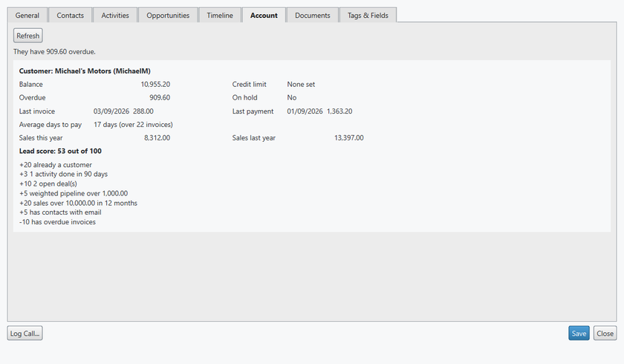The height and width of the screenshot is (364, 624).
Task: Click the 'Credit limit' label
Action: 249,85
